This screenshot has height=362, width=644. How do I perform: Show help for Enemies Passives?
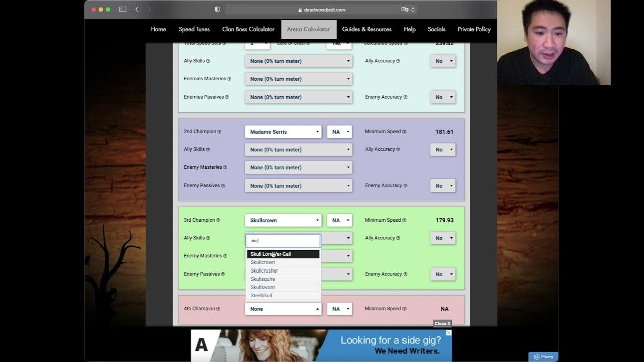pos(227,97)
